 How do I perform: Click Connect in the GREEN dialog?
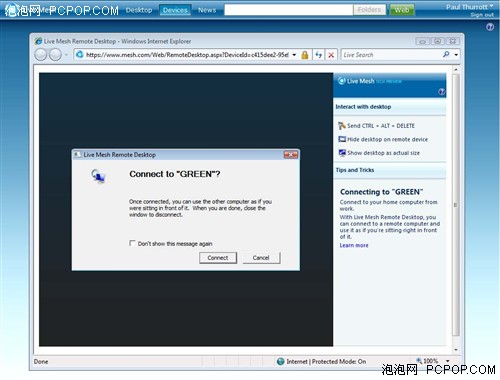(218, 258)
